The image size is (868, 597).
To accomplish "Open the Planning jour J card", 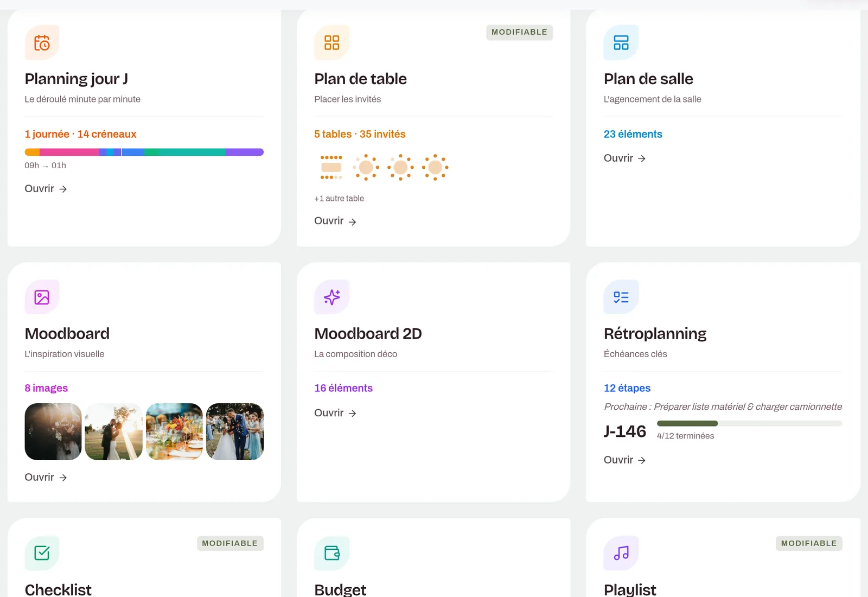I will [46, 189].
